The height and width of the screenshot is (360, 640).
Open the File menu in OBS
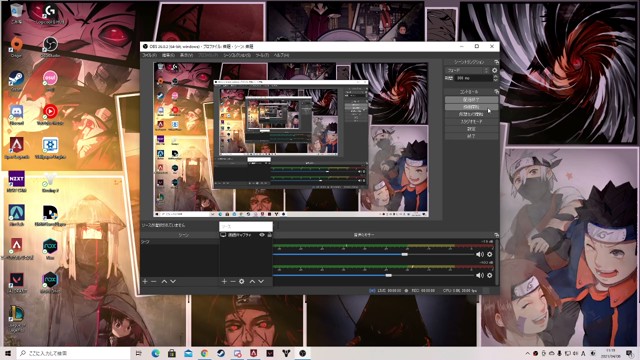pyautogui.click(x=149, y=55)
